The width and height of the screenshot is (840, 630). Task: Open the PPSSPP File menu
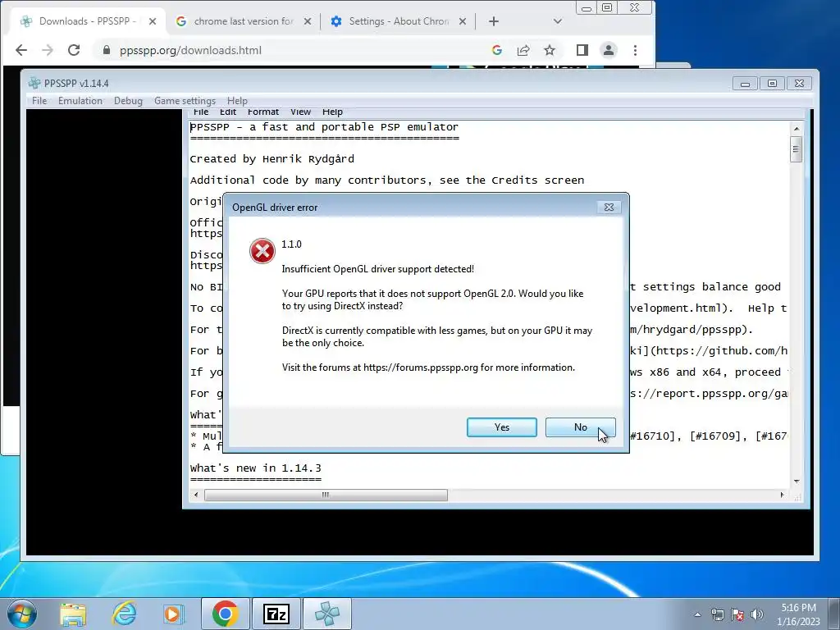39,101
